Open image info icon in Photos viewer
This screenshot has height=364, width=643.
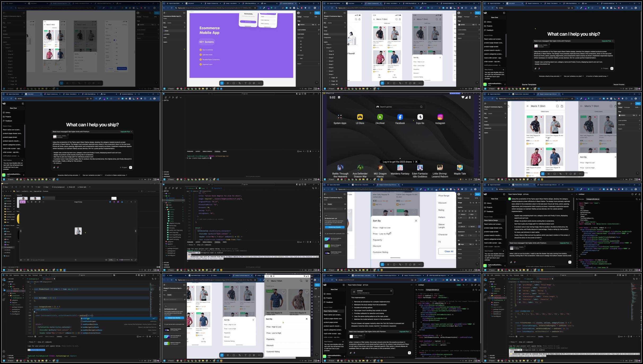pyautogui.click(x=28, y=260)
